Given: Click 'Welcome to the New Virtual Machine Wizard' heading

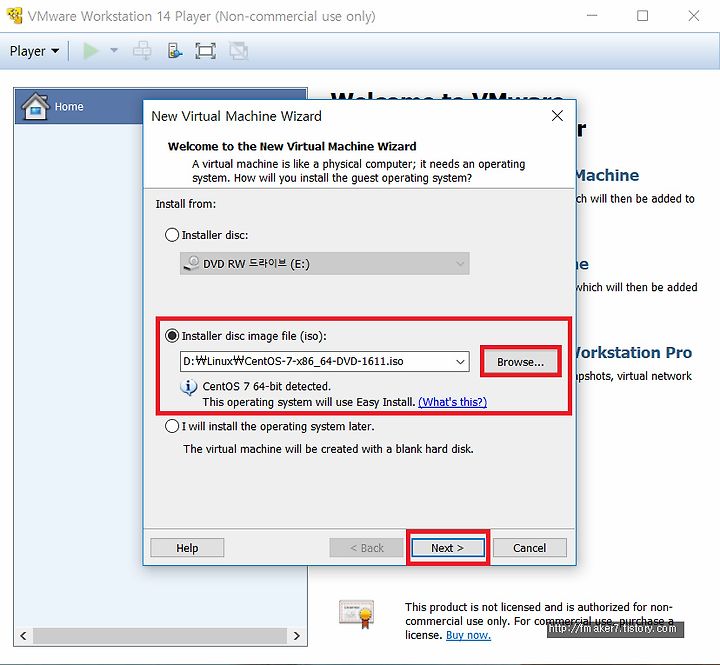Looking at the screenshot, I should tap(292, 147).
